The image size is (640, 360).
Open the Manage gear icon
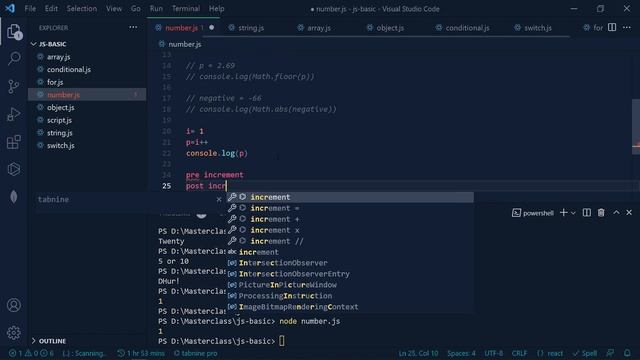point(14,332)
